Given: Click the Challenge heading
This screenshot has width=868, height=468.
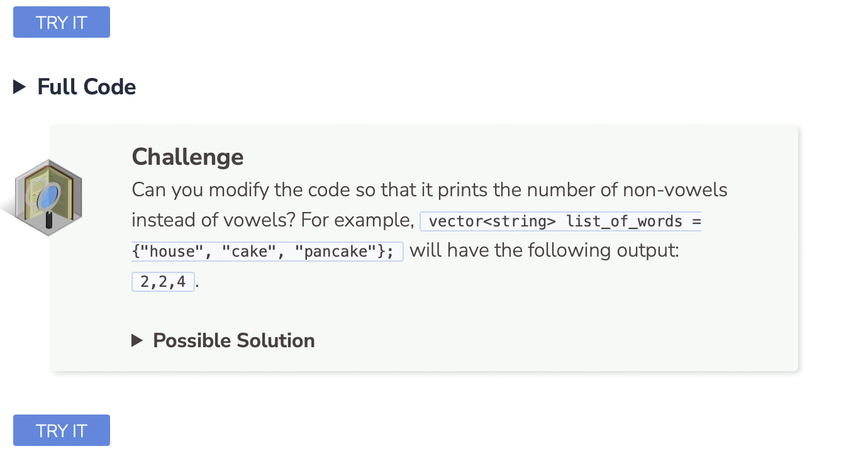Looking at the screenshot, I should [187, 157].
